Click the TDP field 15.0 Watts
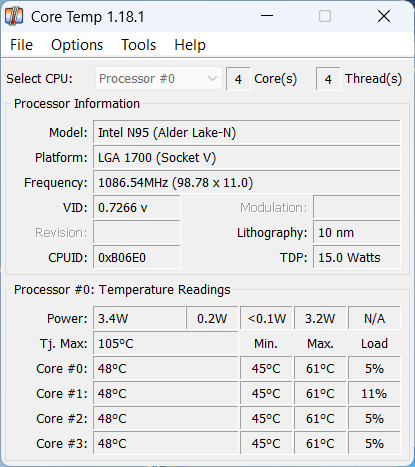Screen dimensions: 415x467 pos(357,258)
